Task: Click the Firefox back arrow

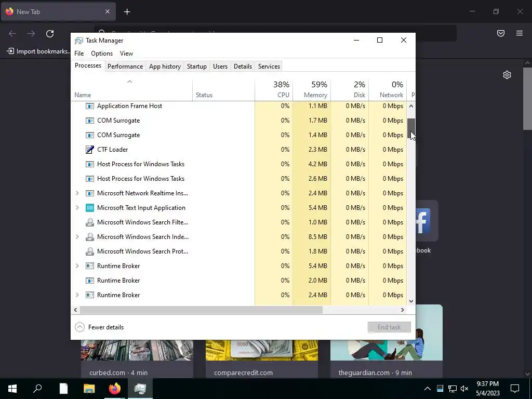Action: [x=12, y=34]
